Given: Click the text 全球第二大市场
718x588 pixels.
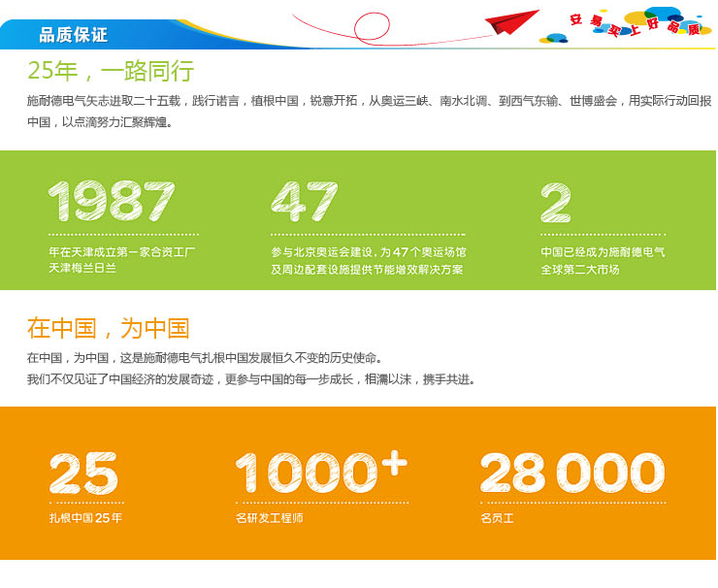Looking at the screenshot, I should pos(579,270).
